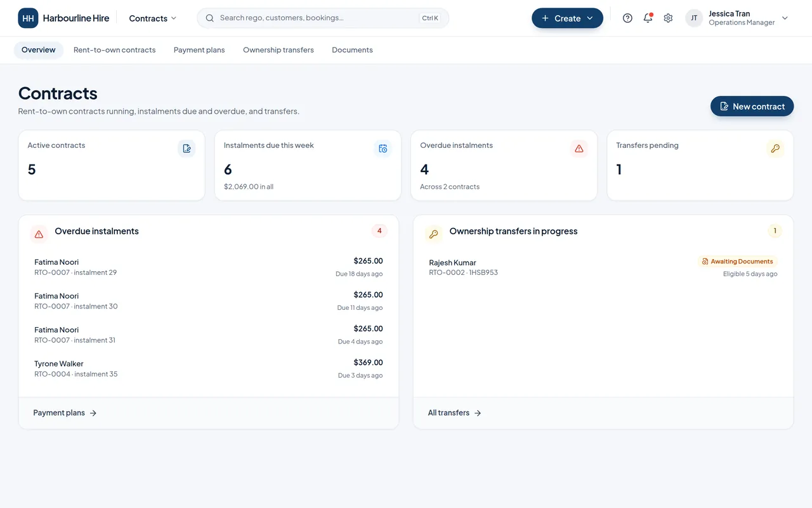Click the JT user avatar
The height and width of the screenshot is (508, 812).
click(x=694, y=18)
